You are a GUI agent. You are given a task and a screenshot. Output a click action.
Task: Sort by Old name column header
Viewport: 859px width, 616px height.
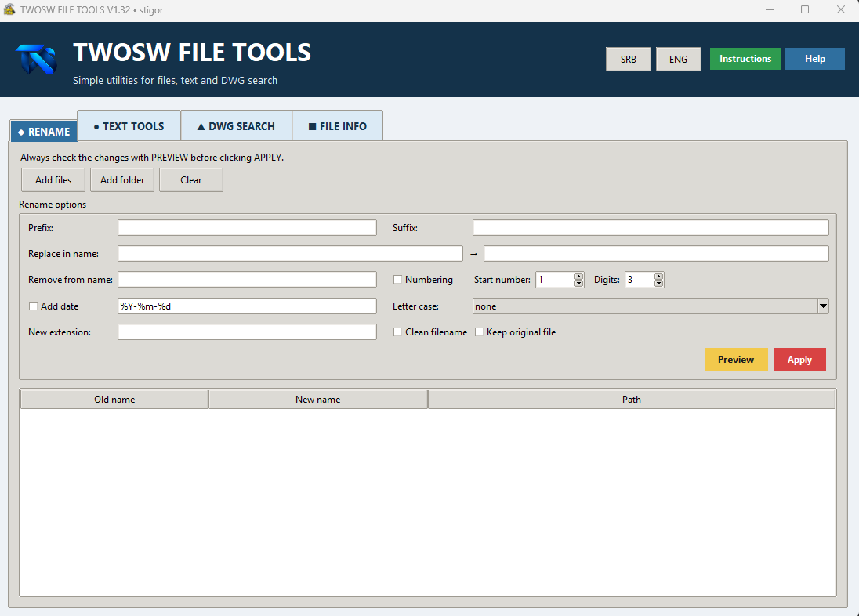[x=114, y=400]
